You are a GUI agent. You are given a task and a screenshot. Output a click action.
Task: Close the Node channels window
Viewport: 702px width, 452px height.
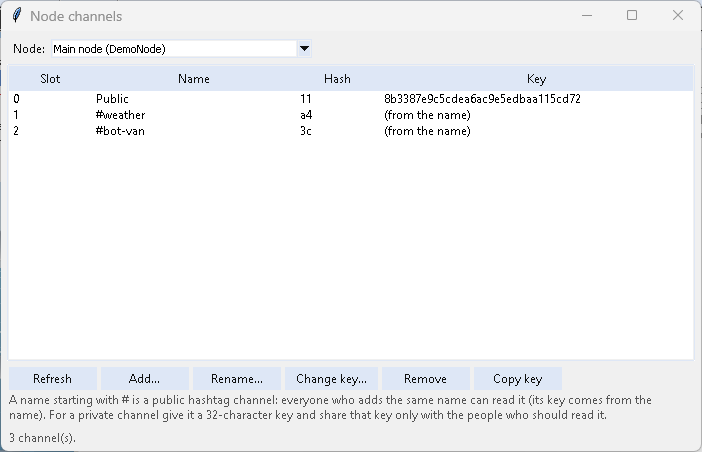coord(678,16)
